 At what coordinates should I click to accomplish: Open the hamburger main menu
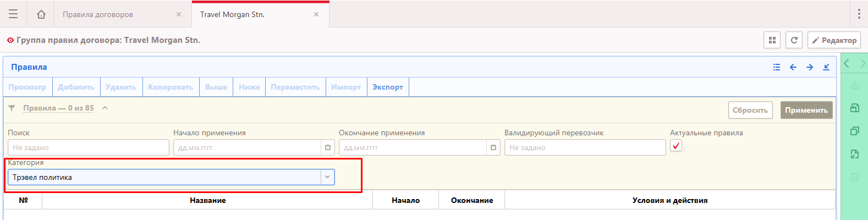(x=13, y=14)
